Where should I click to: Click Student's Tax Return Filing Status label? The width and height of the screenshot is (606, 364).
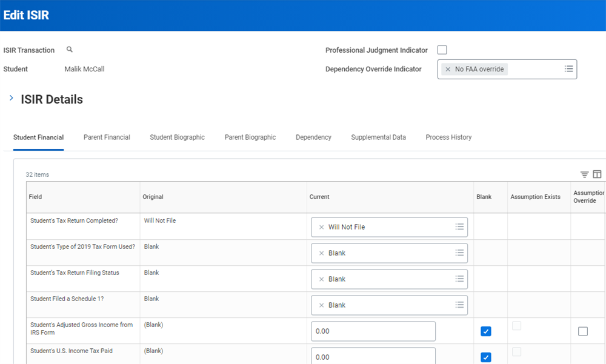75,273
